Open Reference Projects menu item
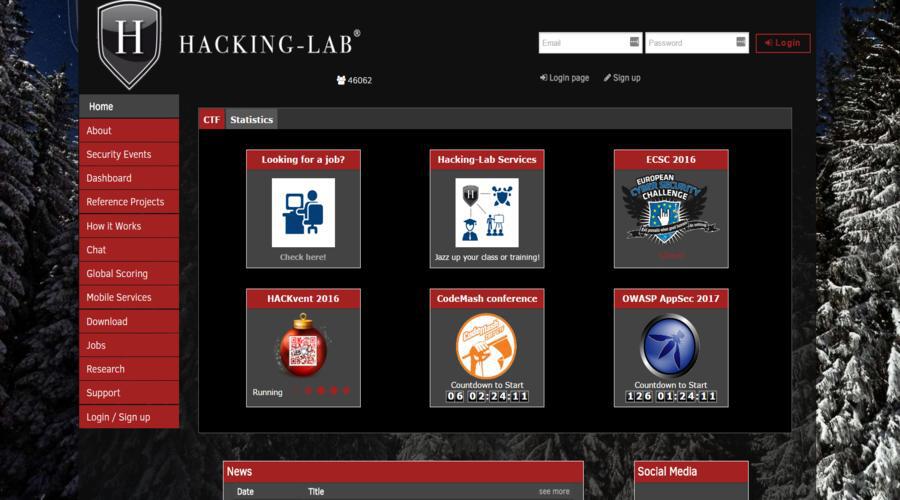900x500 pixels. pos(129,202)
